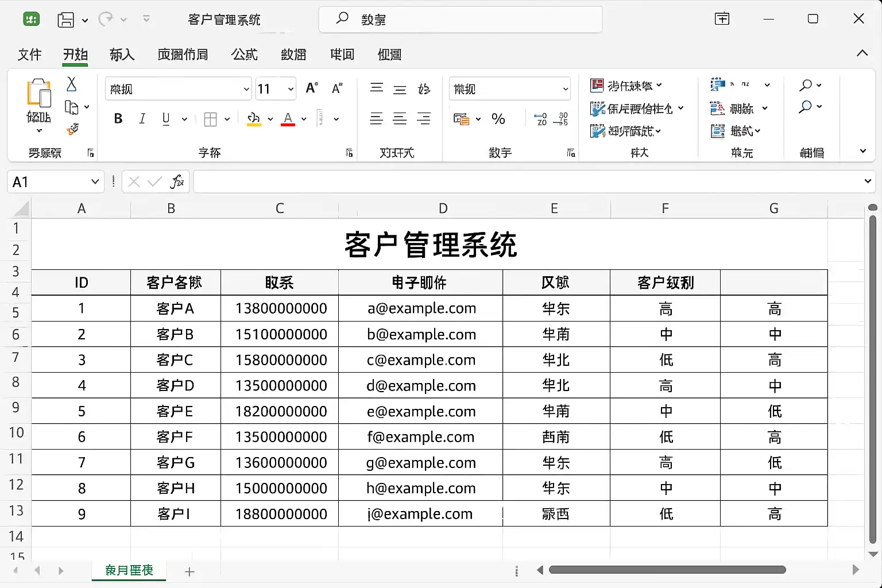Click the Save icon in title bar

coord(66,20)
